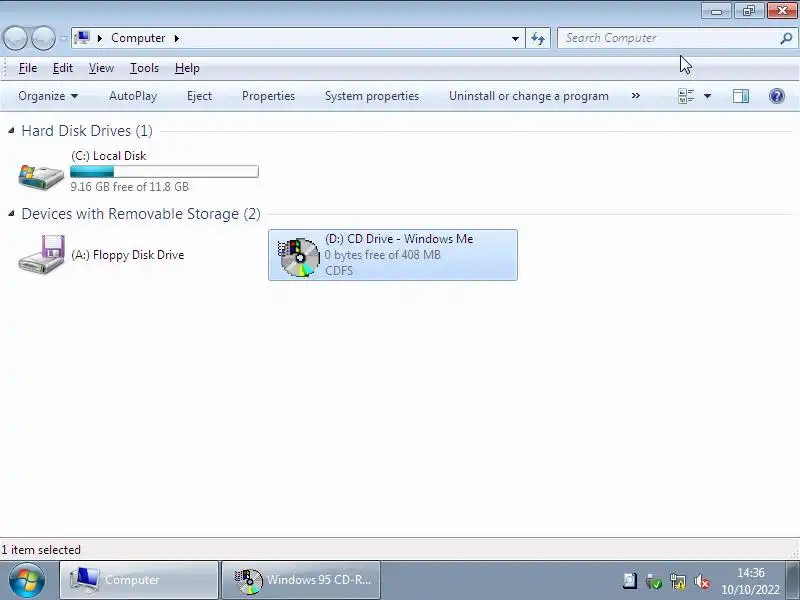The height and width of the screenshot is (600, 800).
Task: Select the D: CD drive disc icon
Action: click(299, 257)
